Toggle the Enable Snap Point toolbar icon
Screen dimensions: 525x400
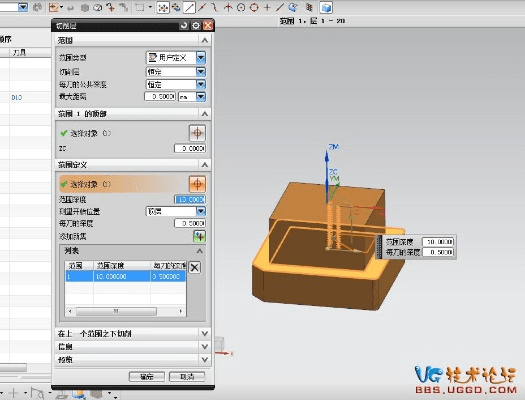pos(163,8)
